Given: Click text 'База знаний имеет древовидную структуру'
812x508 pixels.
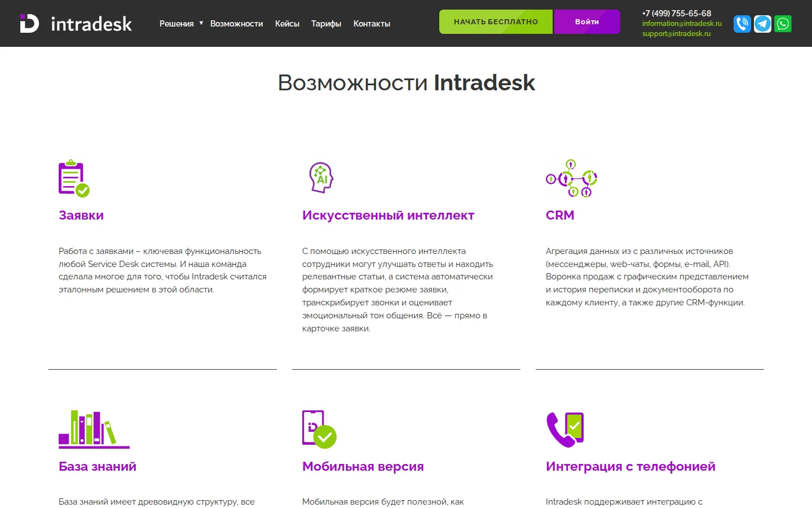Looking at the screenshot, I should pyautogui.click(x=148, y=502).
